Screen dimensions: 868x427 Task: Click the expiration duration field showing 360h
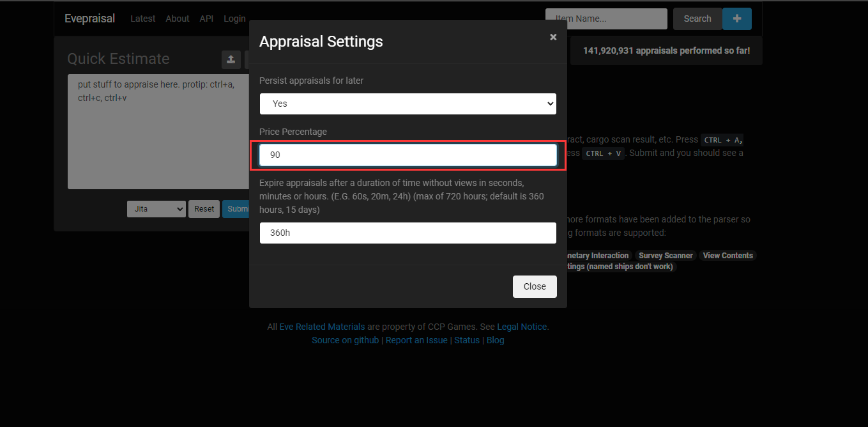click(407, 233)
